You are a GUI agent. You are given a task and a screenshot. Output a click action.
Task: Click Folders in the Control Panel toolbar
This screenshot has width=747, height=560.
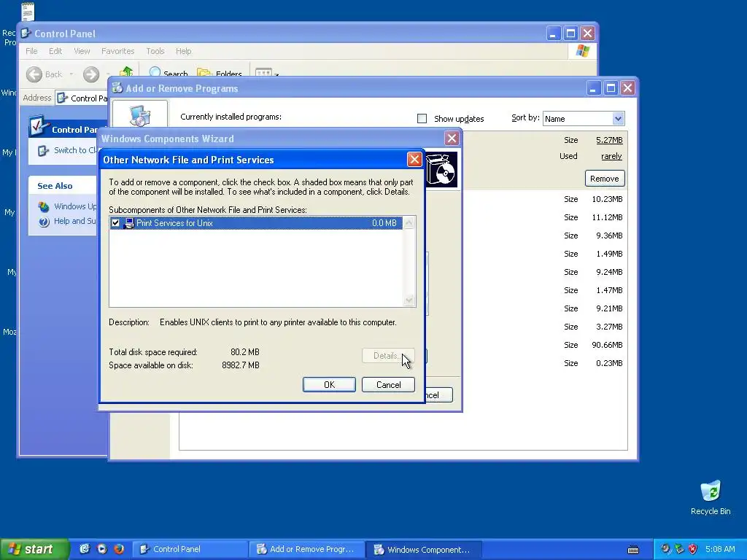coord(220,73)
